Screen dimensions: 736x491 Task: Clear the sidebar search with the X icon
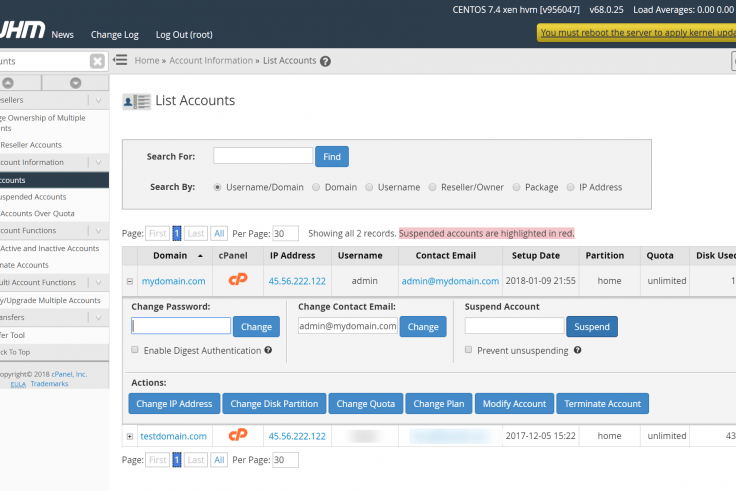click(x=97, y=61)
